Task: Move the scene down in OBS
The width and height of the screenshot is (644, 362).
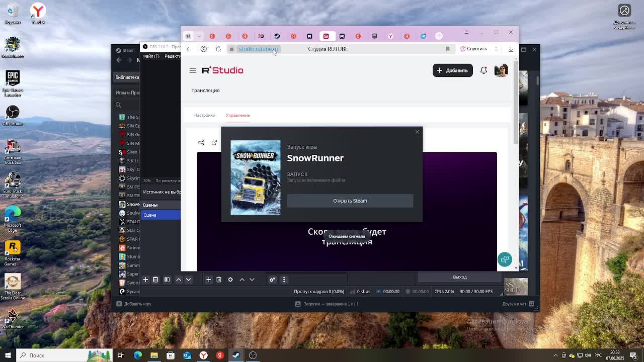Action: (x=189, y=280)
